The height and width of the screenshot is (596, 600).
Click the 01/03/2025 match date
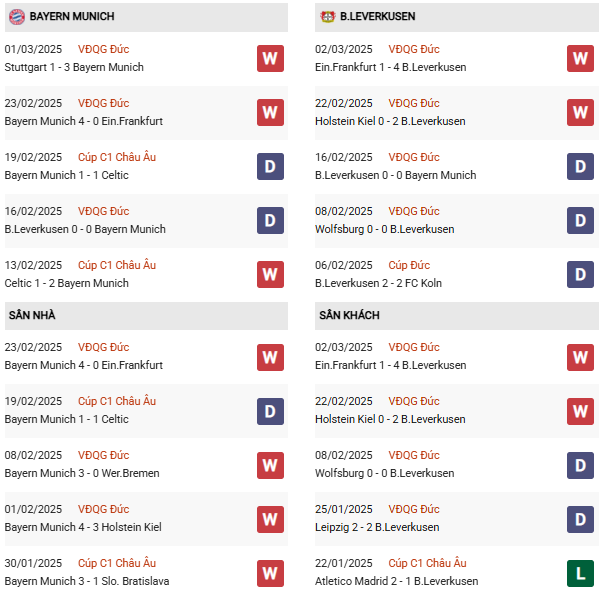click(33, 49)
